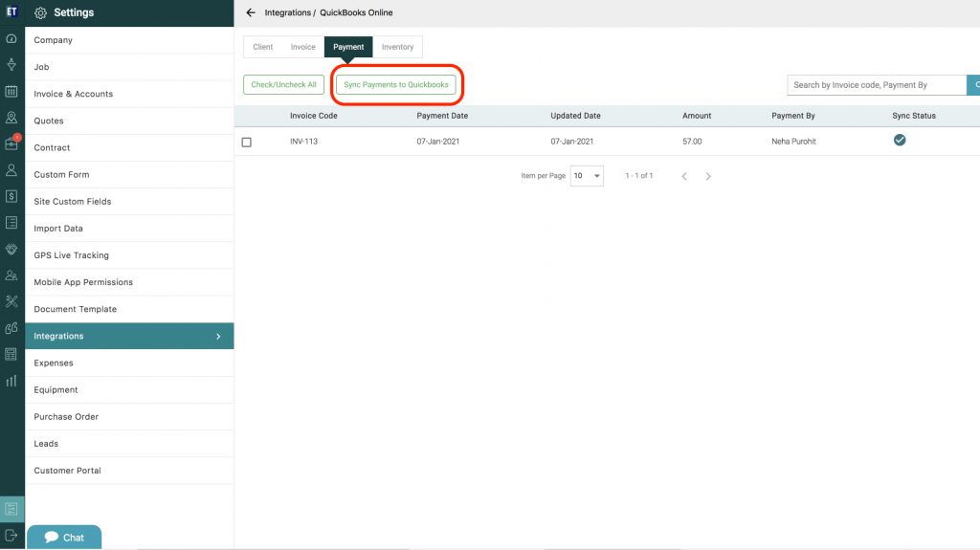Open Quotes settings
Image resolution: width=980 pixels, height=550 pixels.
click(x=129, y=121)
